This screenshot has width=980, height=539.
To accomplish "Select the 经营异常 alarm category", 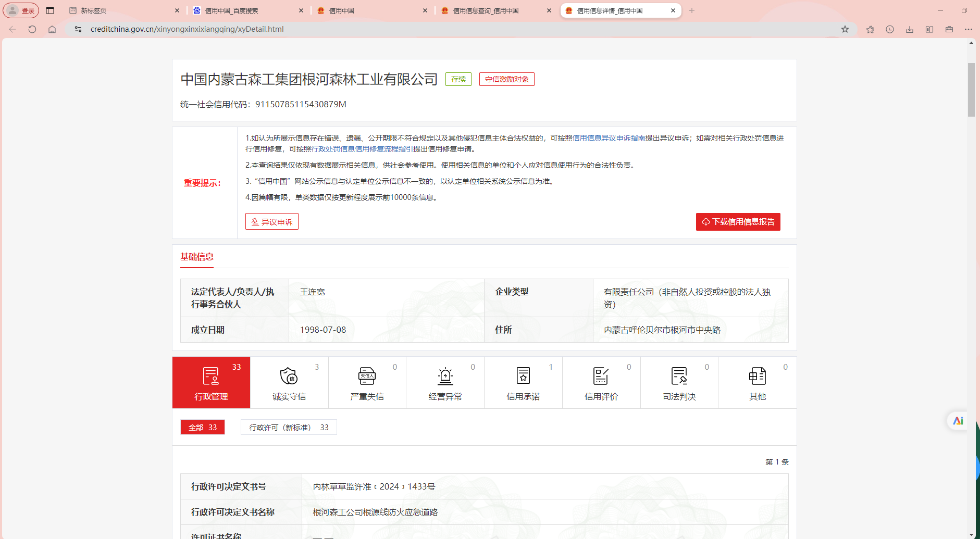I will coord(445,382).
